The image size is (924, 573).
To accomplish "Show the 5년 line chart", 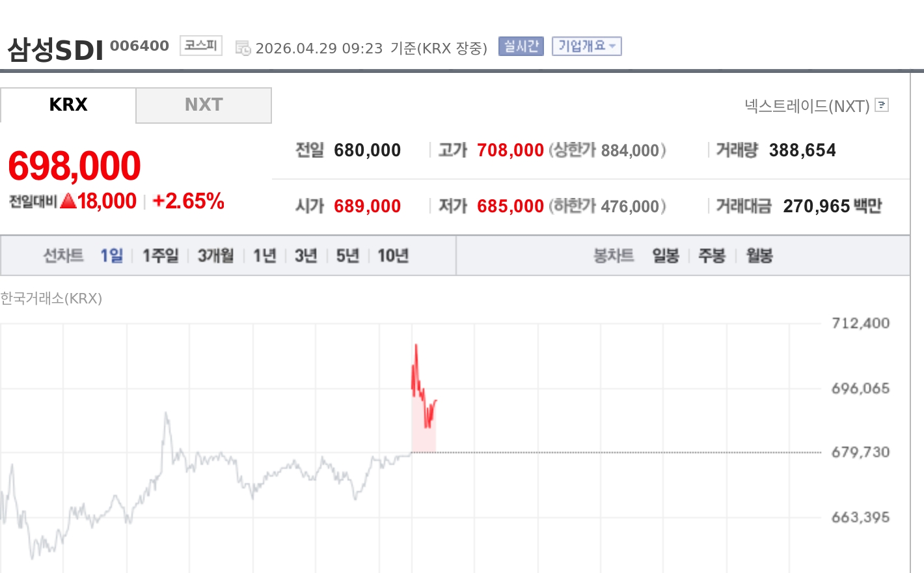I will (x=347, y=256).
